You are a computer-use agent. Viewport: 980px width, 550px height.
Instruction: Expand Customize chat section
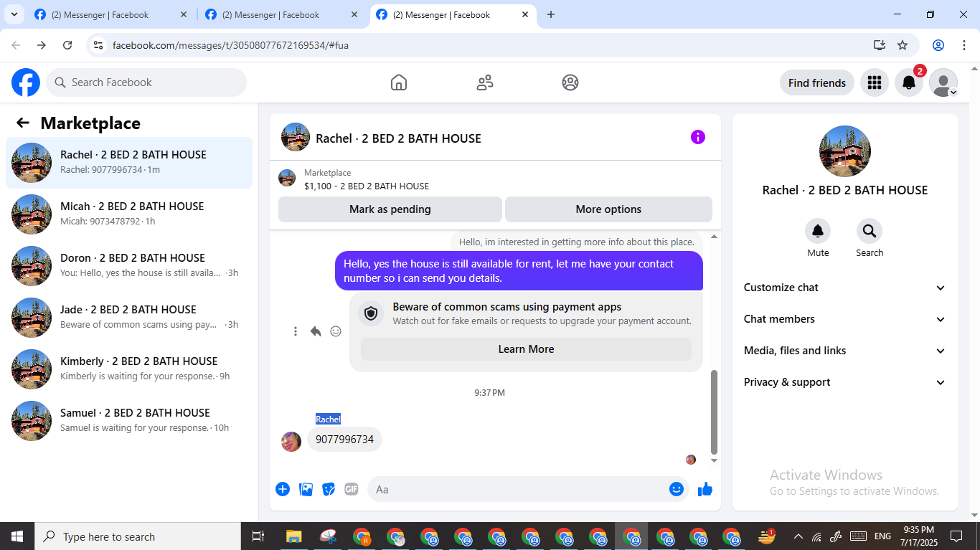tap(845, 288)
